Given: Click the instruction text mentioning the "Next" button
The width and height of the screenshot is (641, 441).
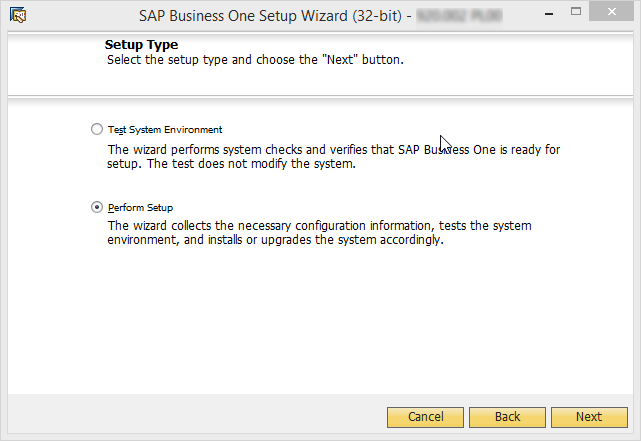Looking at the screenshot, I should click(255, 60).
